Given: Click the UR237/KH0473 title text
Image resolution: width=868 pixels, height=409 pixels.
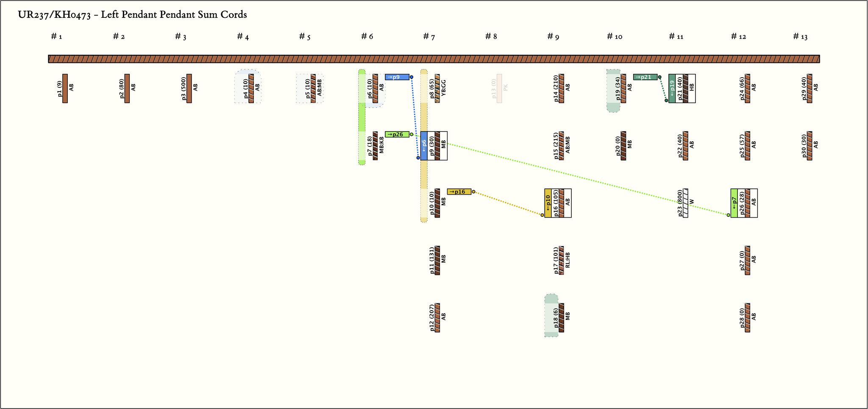Looking at the screenshot, I should (x=132, y=15).
